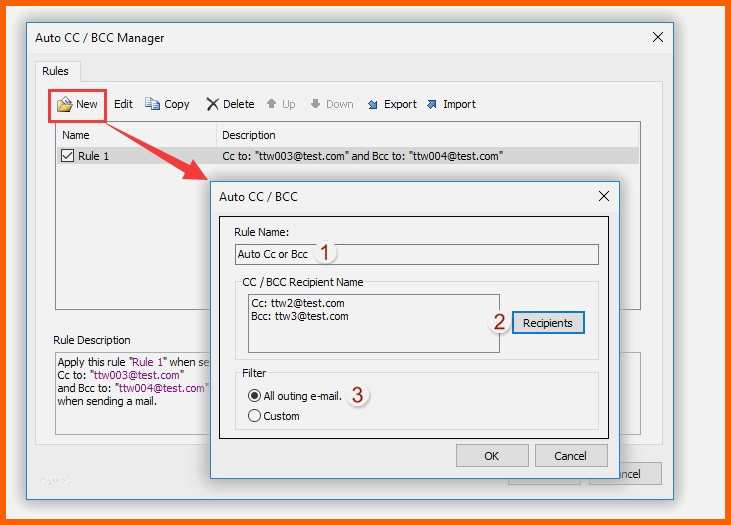This screenshot has height=525, width=731.
Task: Click the Export arrow icon
Action: click(x=372, y=104)
